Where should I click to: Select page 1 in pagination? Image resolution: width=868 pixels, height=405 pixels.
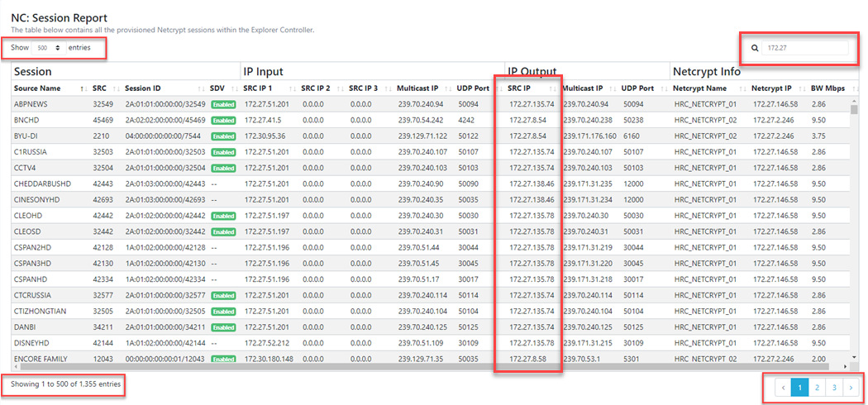(x=800, y=388)
